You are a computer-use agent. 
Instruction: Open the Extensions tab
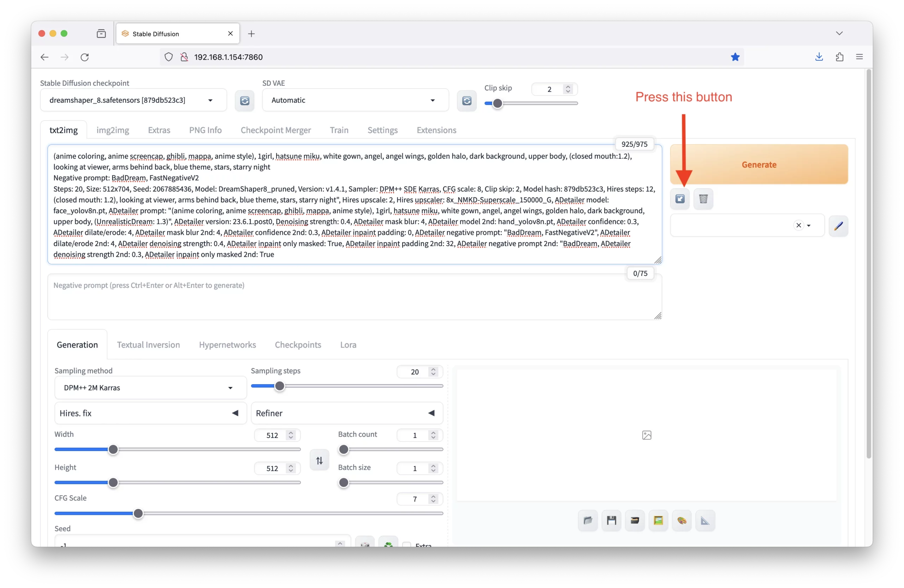pos(436,130)
